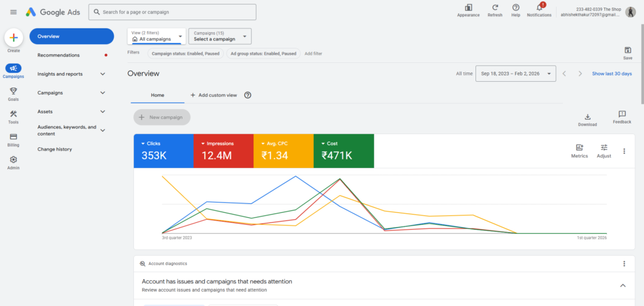Viewport: 644px width, 306px height.
Task: Click the Create plus button
Action: pyautogui.click(x=13, y=38)
